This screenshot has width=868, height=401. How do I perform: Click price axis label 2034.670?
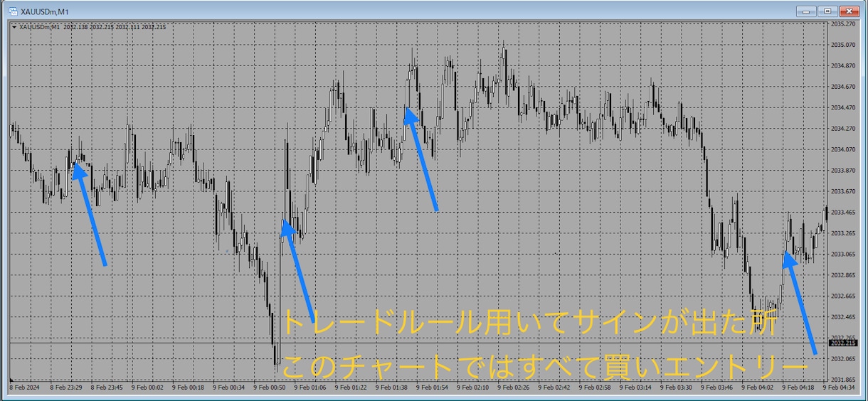tap(843, 87)
